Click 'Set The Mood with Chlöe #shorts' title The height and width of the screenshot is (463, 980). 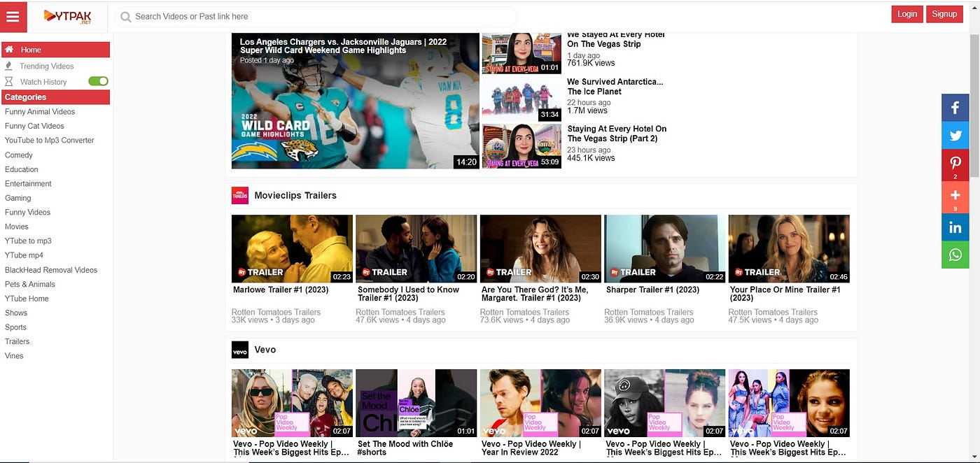[x=405, y=448]
